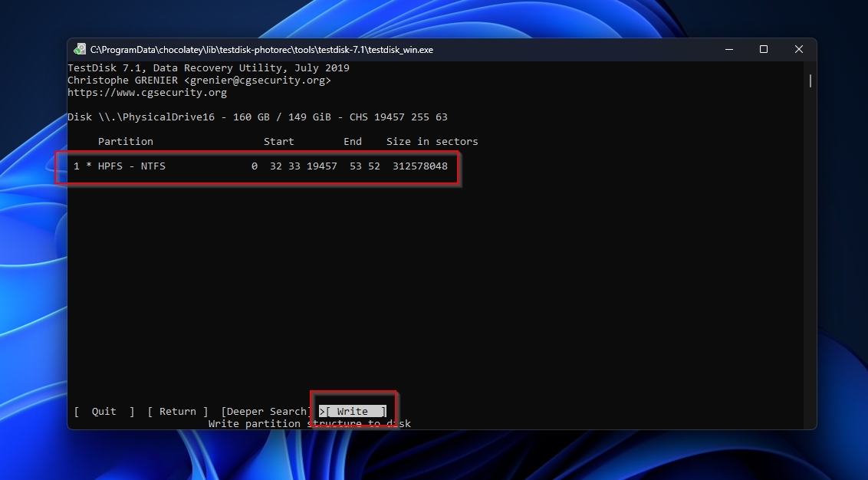
Task: Click the Partition column header
Action: coord(125,141)
